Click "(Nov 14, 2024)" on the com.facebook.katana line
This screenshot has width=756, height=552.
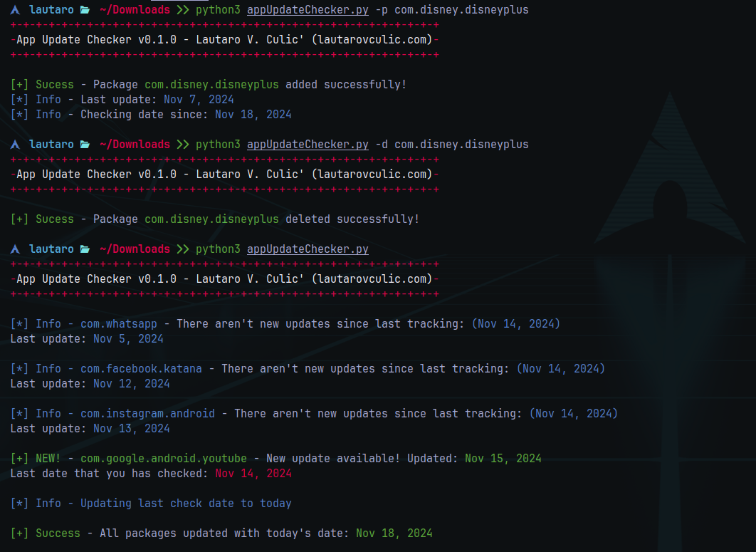coord(561,369)
